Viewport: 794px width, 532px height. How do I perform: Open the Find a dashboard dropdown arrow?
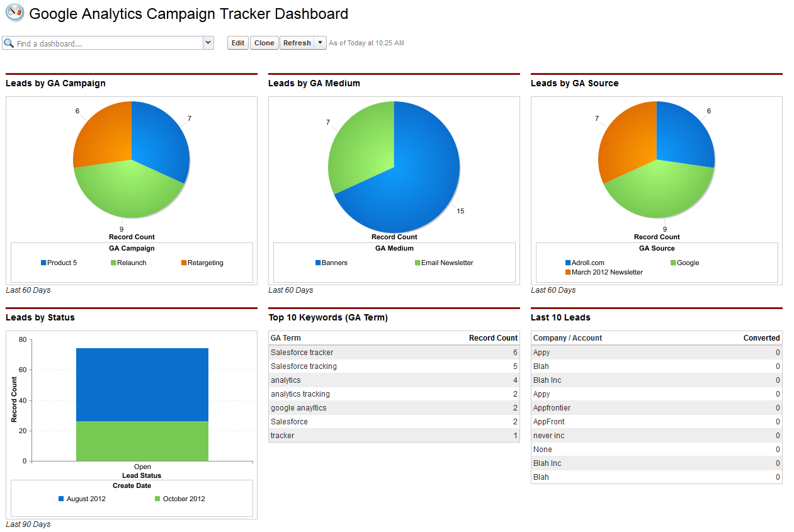208,43
